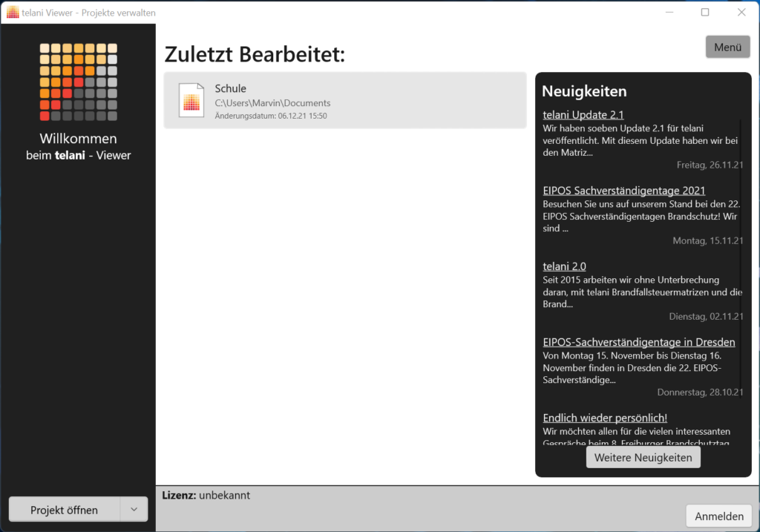Click the date Freitag, 26.11.21

[710, 165]
